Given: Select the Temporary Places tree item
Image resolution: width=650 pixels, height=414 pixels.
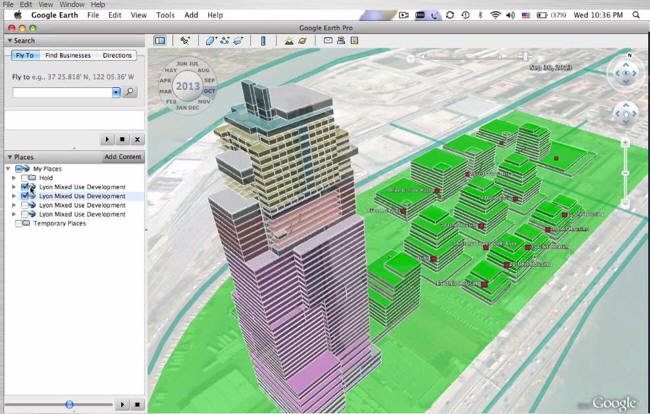Looking at the screenshot, I should (x=59, y=223).
